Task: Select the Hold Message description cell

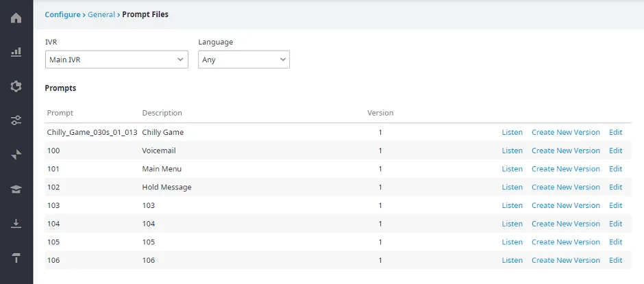Action: pos(166,187)
